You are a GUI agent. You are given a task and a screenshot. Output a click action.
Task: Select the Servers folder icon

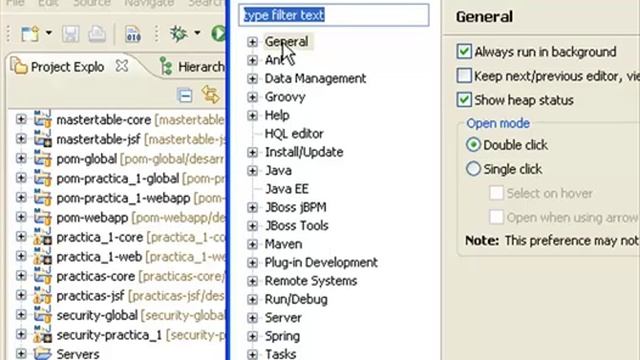coord(42,353)
